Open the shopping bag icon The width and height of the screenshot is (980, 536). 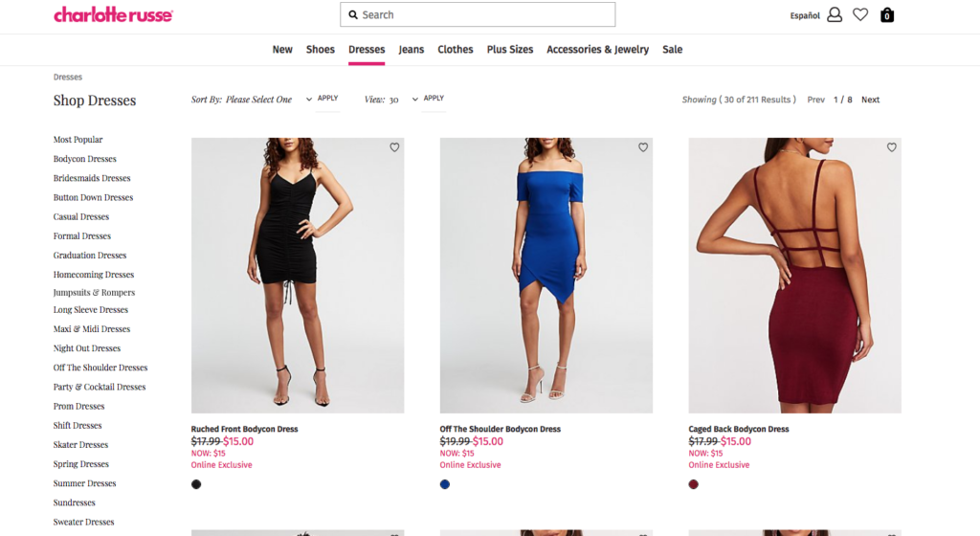(x=887, y=14)
